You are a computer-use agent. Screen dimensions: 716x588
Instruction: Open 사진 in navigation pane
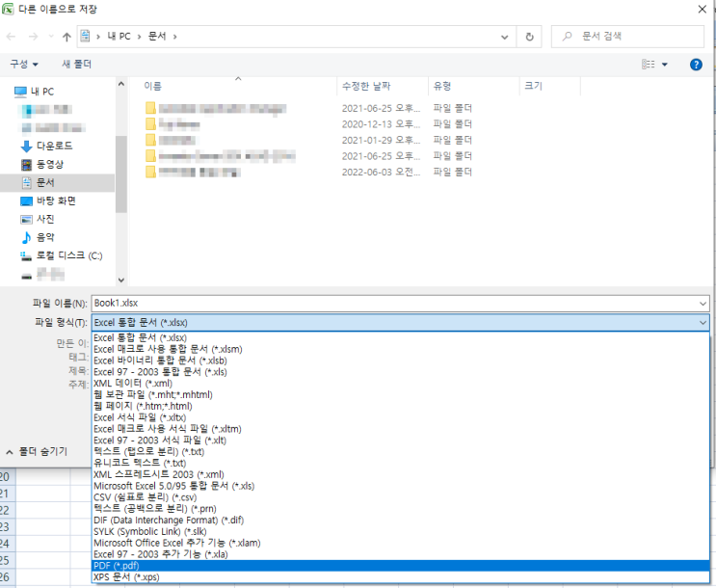[38, 219]
